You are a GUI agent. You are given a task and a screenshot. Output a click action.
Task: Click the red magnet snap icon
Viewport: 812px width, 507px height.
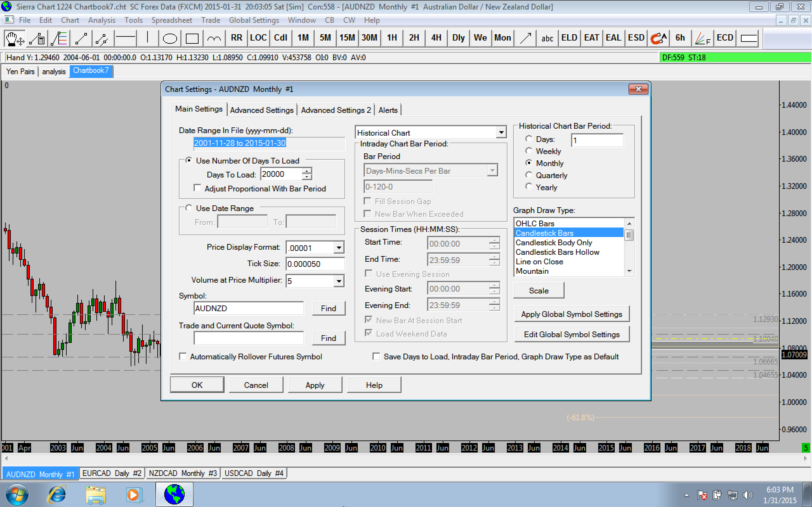pyautogui.click(x=658, y=38)
